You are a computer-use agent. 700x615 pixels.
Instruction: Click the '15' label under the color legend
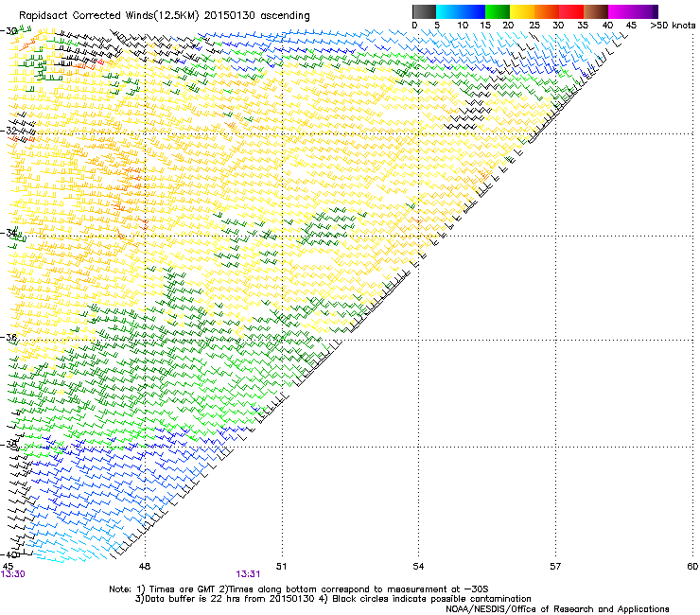pyautogui.click(x=485, y=26)
